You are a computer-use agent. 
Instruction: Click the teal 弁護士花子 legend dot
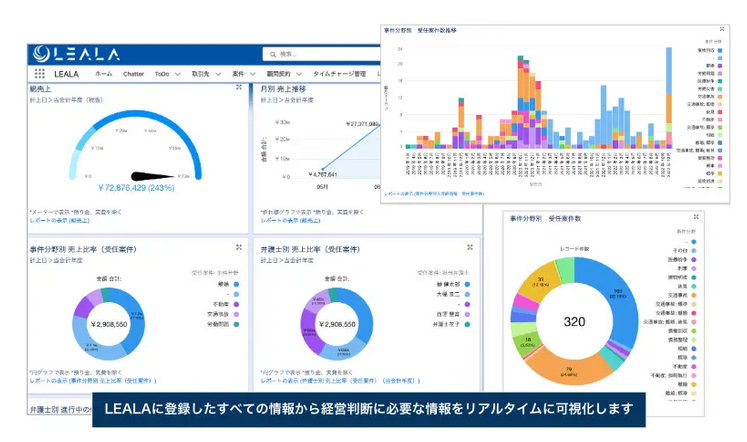tap(467, 324)
